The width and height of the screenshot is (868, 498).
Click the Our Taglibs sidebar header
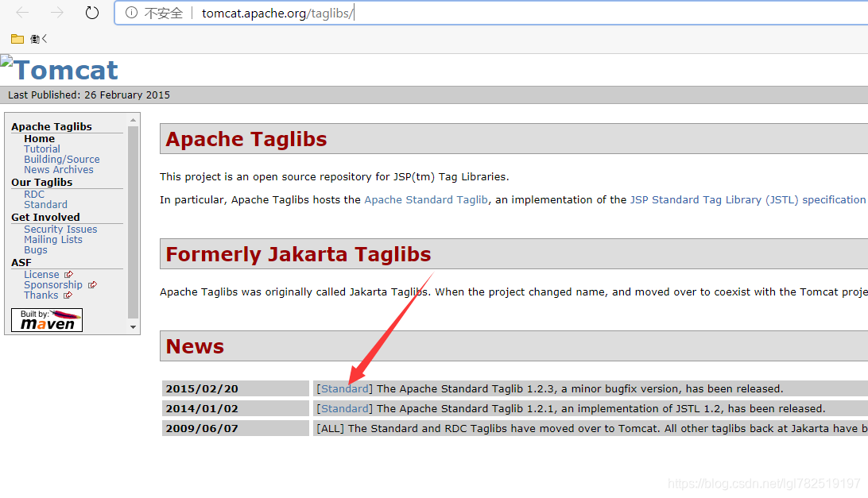point(41,183)
